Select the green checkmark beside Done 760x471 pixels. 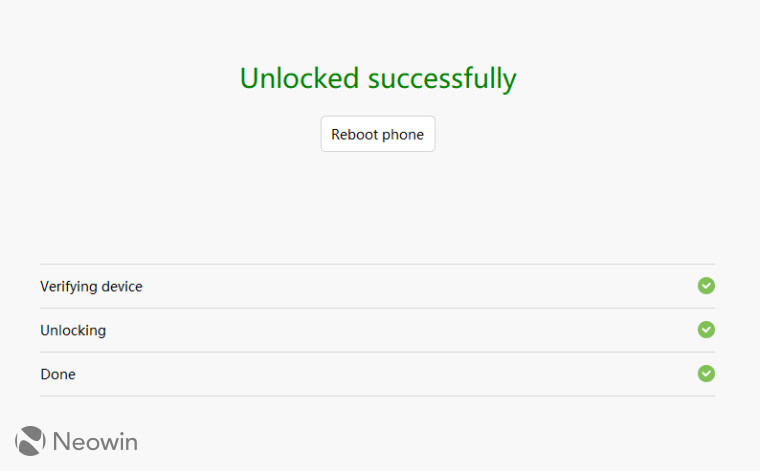(706, 373)
